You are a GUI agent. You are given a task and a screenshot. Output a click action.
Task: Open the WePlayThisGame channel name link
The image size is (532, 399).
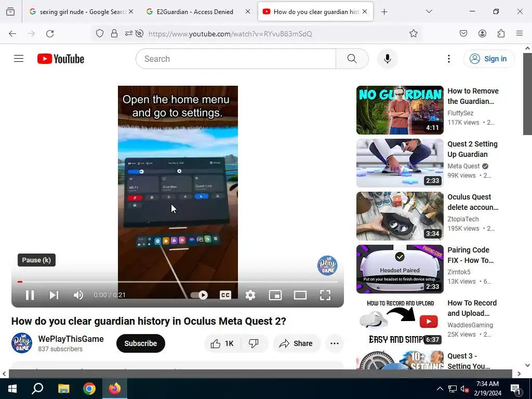click(x=71, y=339)
